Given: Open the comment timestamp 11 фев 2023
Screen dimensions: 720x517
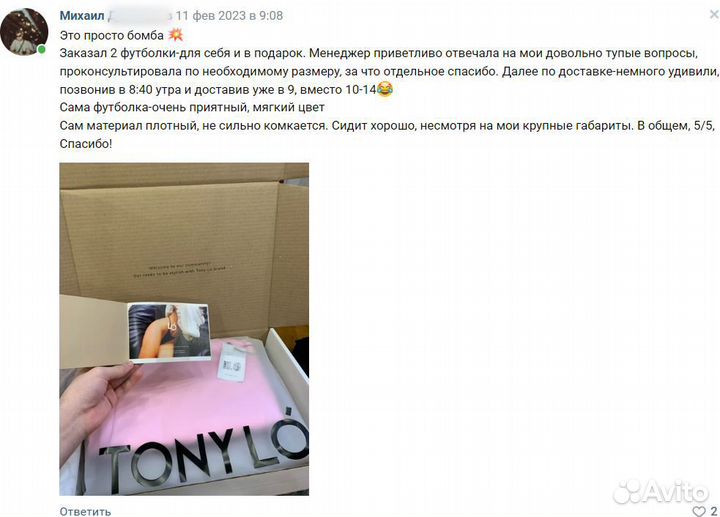Looking at the screenshot, I should tap(229, 16).
